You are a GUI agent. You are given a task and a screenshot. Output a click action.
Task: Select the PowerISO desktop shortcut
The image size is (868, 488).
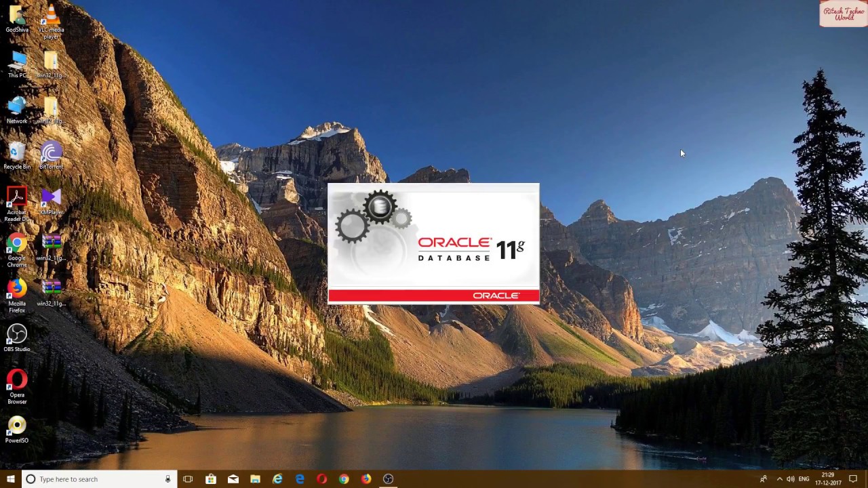coord(17,430)
